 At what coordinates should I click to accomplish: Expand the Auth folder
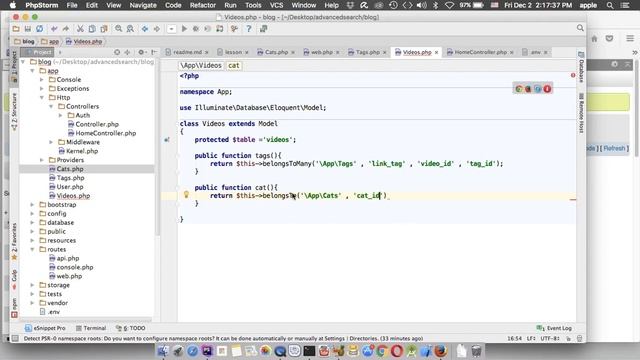pos(60,116)
